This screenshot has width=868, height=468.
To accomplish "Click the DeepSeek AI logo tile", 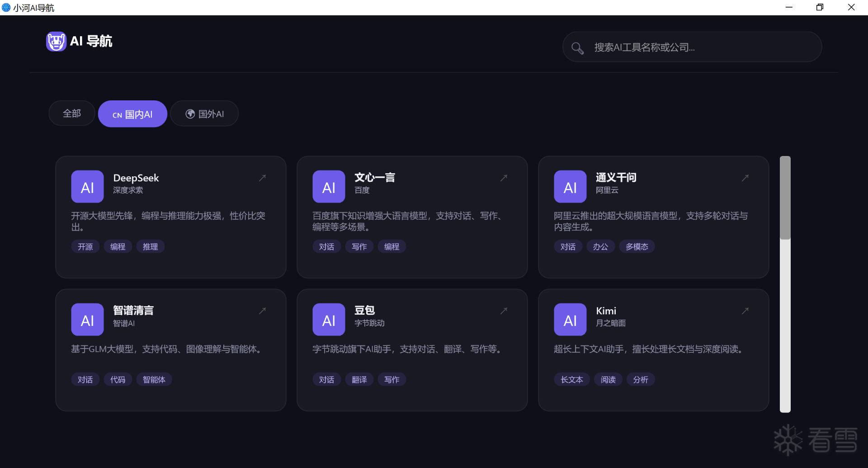I will [x=87, y=187].
